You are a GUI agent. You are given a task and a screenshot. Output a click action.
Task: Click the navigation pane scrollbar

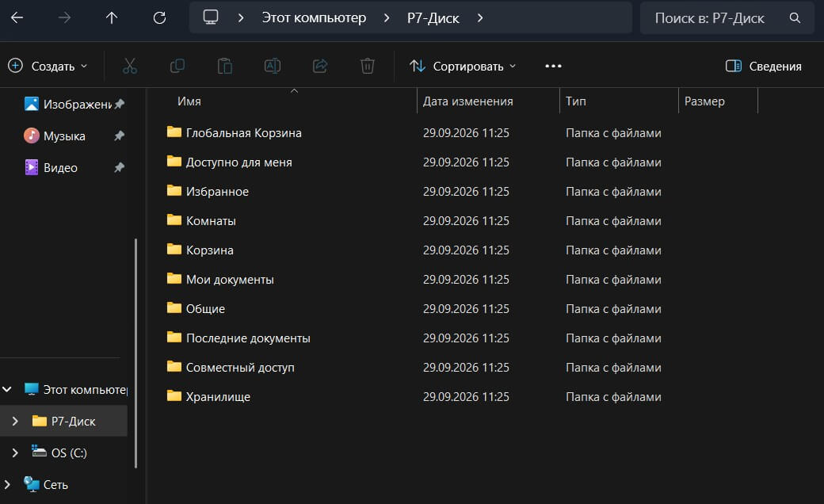pos(135,353)
